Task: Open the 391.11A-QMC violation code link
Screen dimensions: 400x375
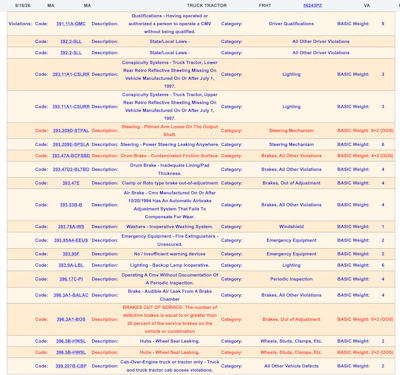Action: (71, 24)
